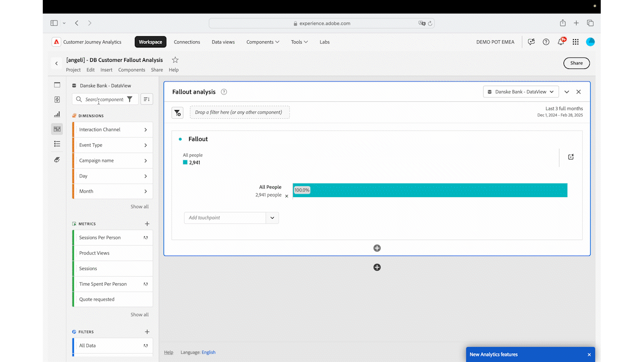The width and height of the screenshot is (644, 362).
Task: Focus the Add touchpoint field
Action: click(x=225, y=218)
